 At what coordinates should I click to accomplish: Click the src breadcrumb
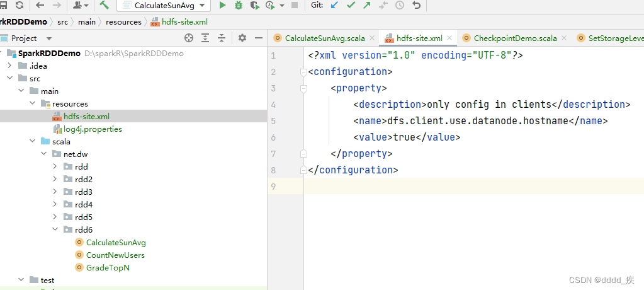[x=62, y=22]
